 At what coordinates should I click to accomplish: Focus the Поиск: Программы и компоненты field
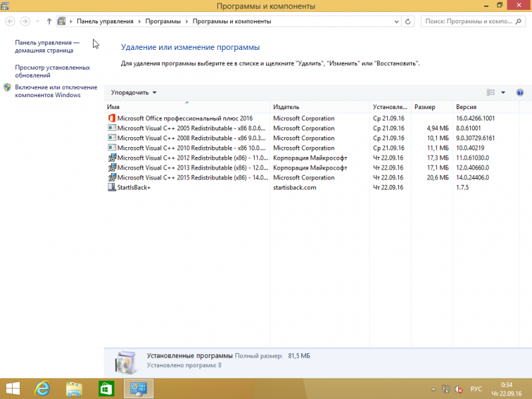(x=473, y=21)
